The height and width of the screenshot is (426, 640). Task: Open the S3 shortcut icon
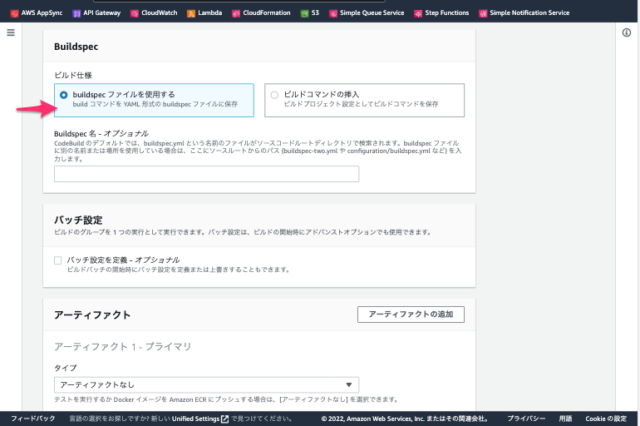tap(304, 13)
